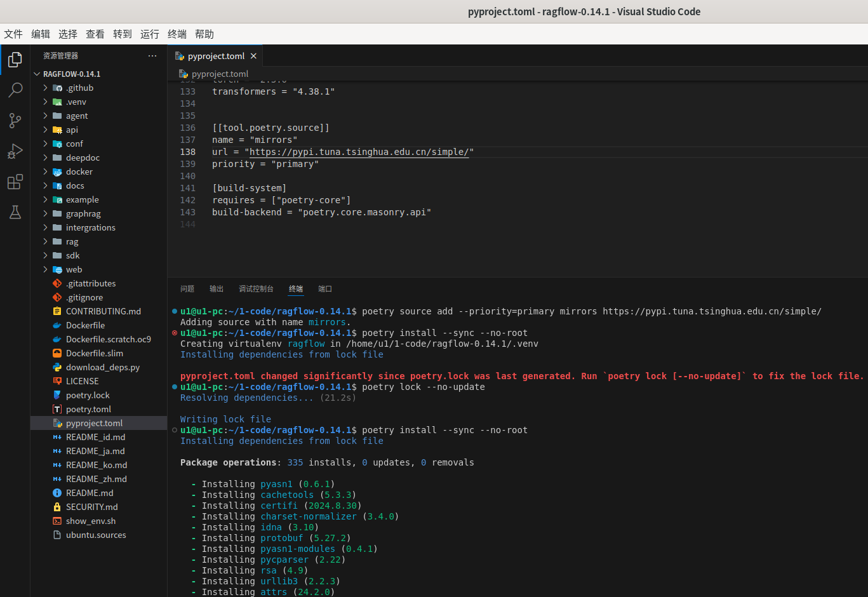Expand the .venv folder
The width and height of the screenshot is (868, 597).
45,102
